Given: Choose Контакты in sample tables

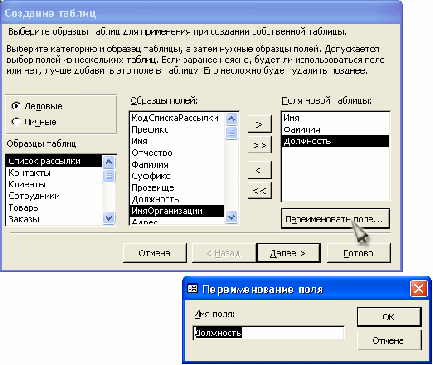Looking at the screenshot, I should point(54,173).
